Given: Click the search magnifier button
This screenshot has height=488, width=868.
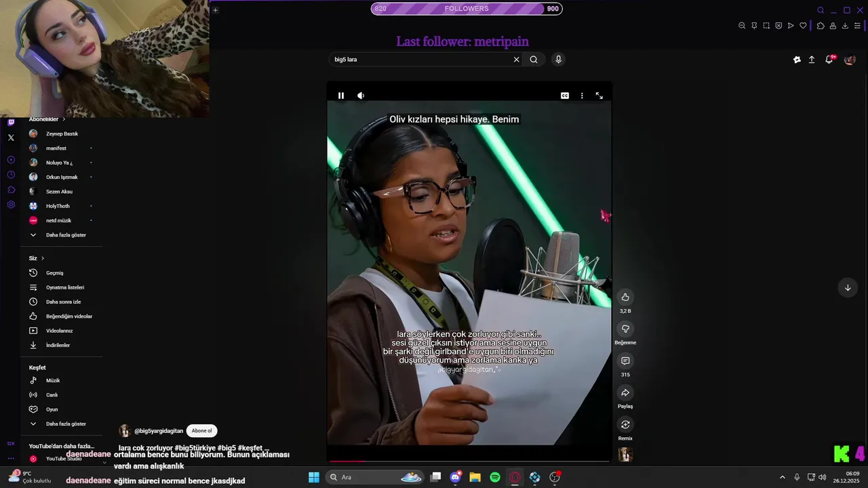Looking at the screenshot, I should pos(534,60).
